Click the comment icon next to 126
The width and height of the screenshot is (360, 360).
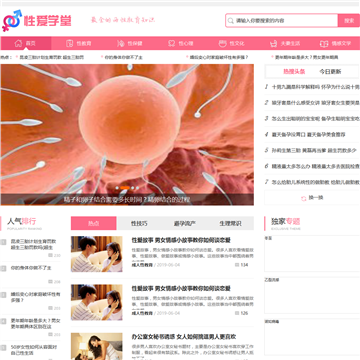click(x=237, y=313)
